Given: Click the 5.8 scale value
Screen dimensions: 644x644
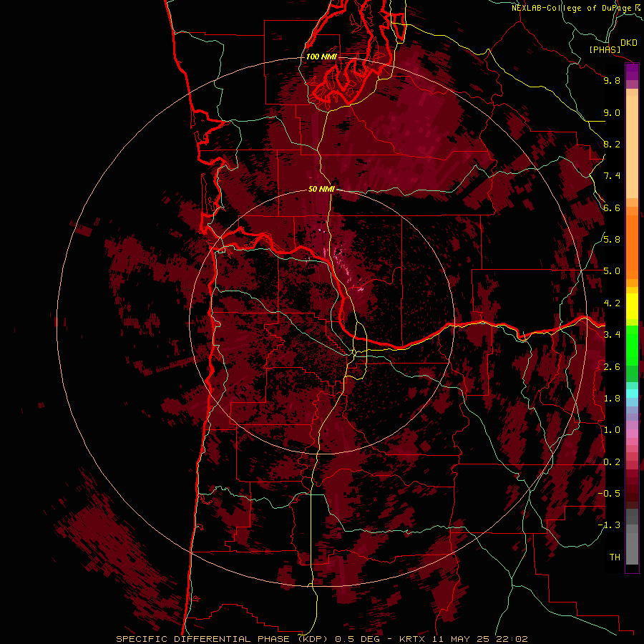Looking at the screenshot, I should (x=612, y=240).
